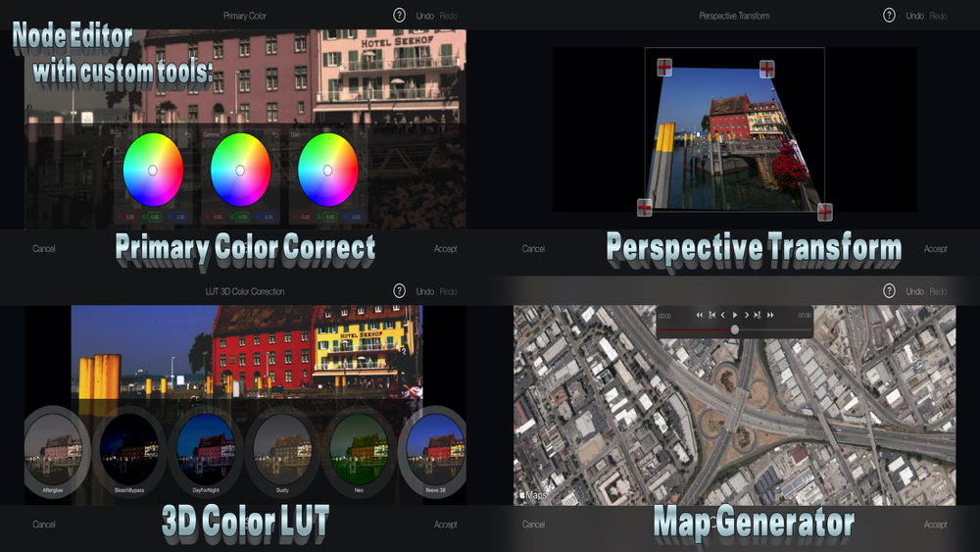Select the Lift green value field

point(155,217)
